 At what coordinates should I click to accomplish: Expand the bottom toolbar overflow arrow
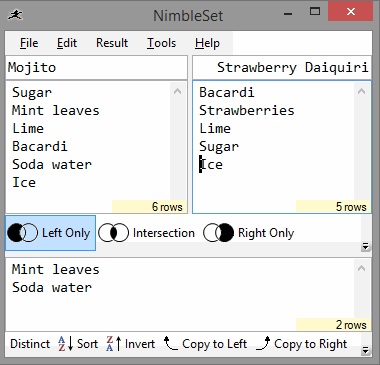coord(365,350)
